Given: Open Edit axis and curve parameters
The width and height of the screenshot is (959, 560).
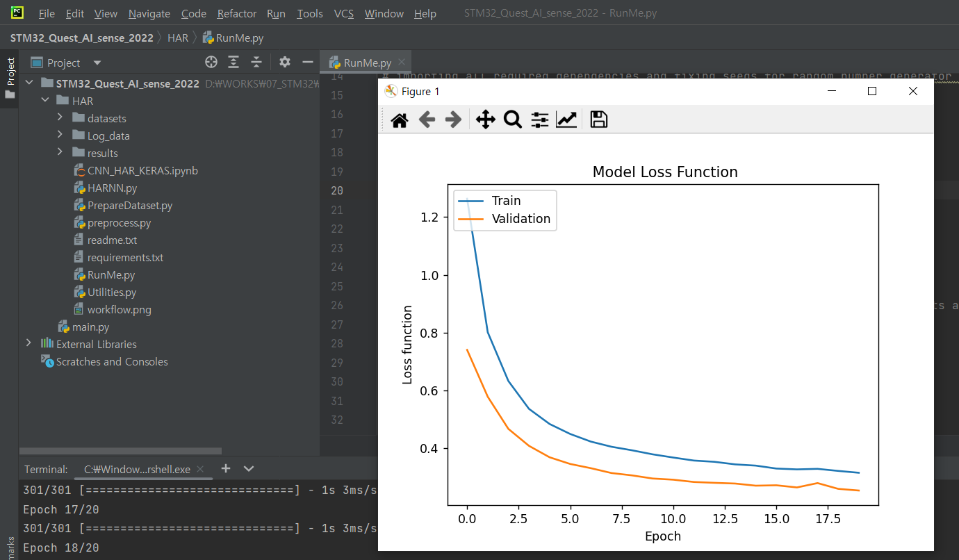Looking at the screenshot, I should (566, 120).
